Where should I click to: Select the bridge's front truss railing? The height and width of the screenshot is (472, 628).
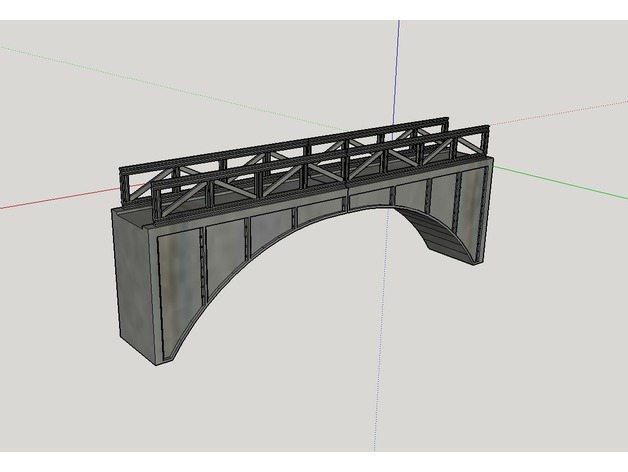(x=300, y=180)
